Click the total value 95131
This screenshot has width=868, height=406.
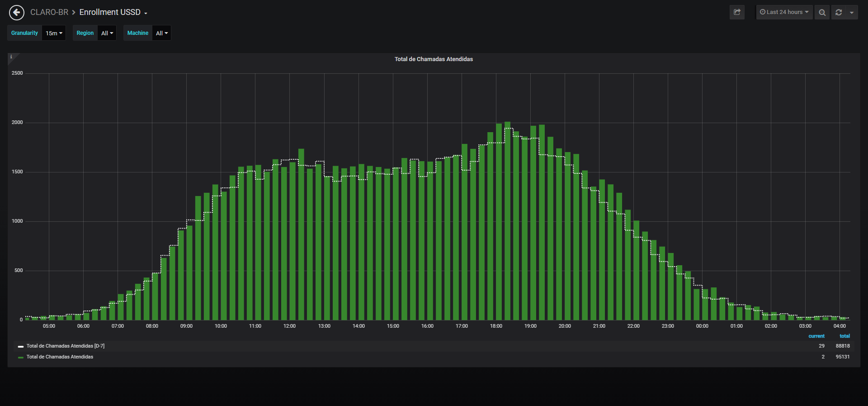843,357
